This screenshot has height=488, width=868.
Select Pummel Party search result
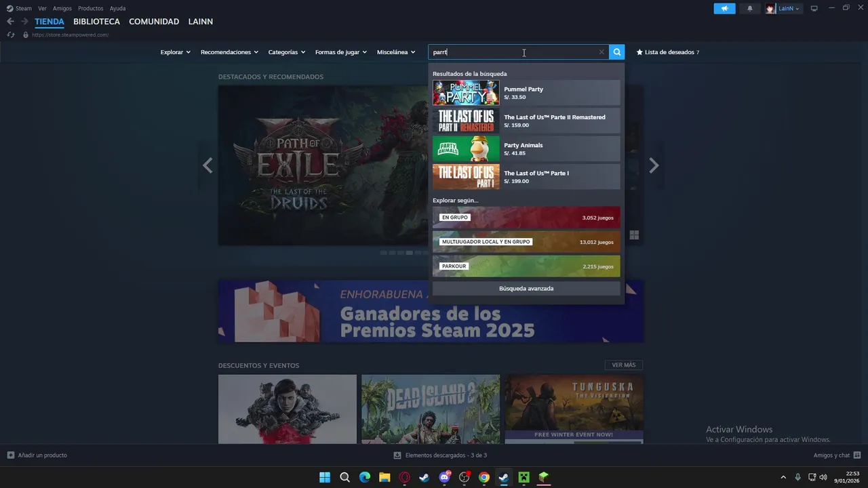[x=526, y=93]
